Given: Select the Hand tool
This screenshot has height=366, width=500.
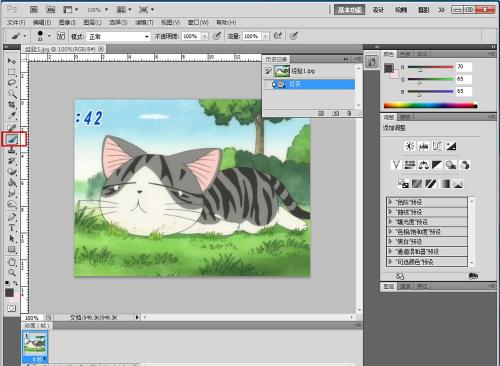Looking at the screenshot, I should (12, 262).
